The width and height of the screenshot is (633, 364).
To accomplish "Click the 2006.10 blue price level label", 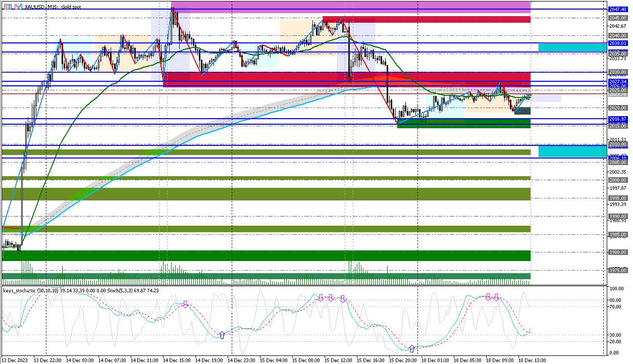I will [617, 158].
